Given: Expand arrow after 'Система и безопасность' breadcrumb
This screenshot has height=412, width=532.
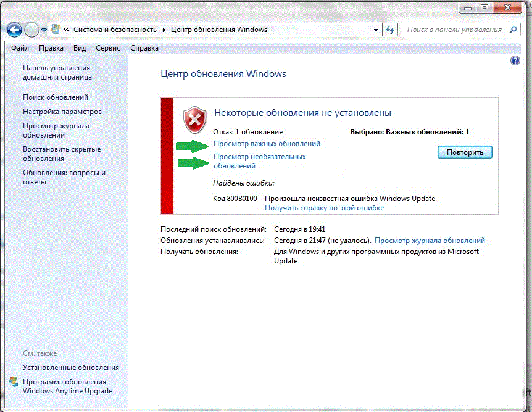Looking at the screenshot, I should pos(164,30).
